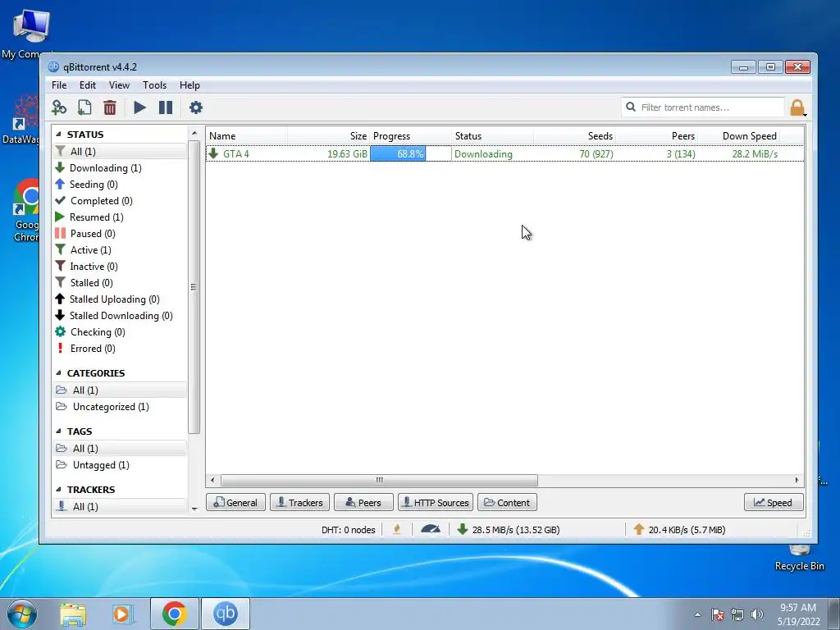Screen dimensions: 840x630
Task: Select the Stalled (0) filter
Action: (x=120, y=283)
